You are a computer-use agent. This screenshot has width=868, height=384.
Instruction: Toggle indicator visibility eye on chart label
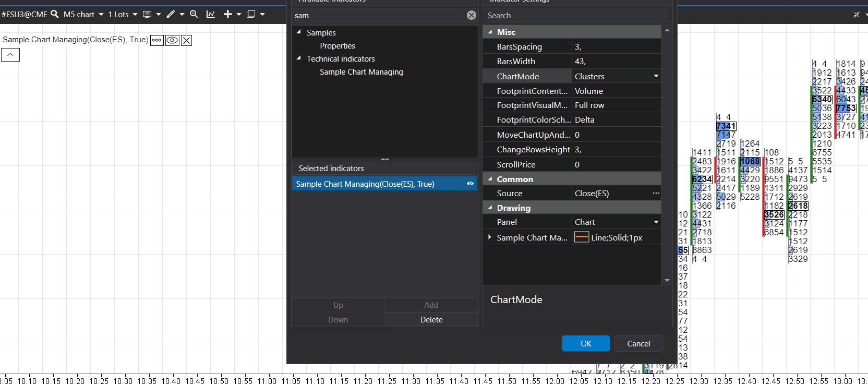point(172,40)
